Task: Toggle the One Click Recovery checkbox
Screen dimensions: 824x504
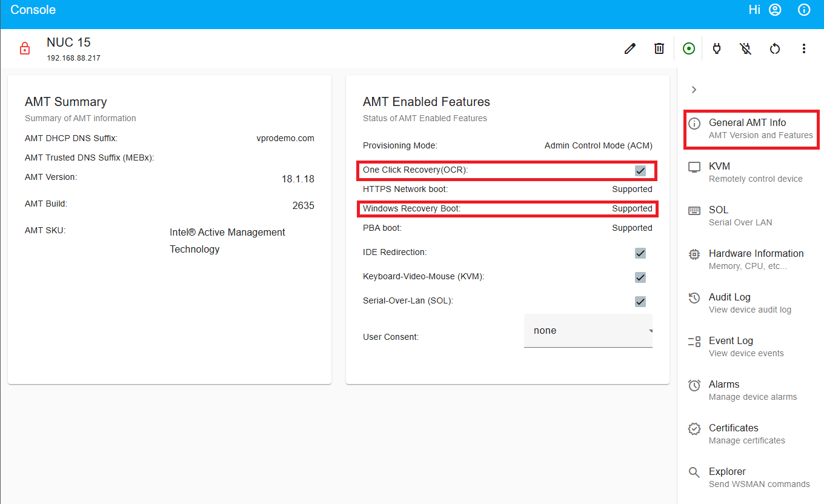Action: pyautogui.click(x=640, y=170)
